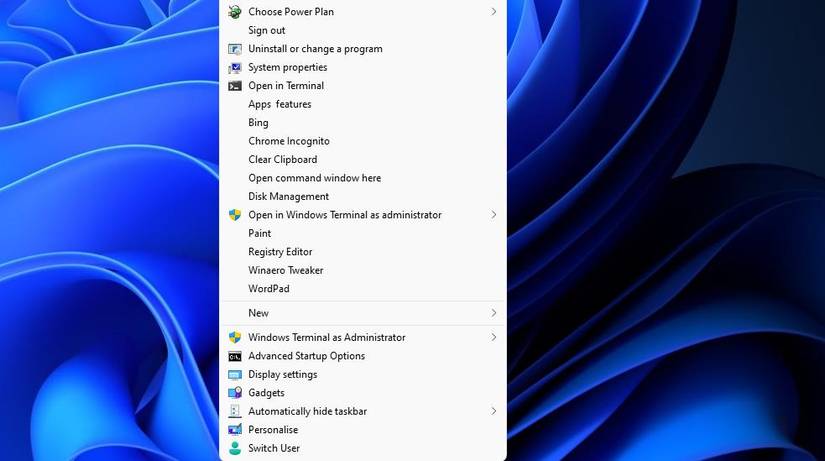Viewport: 825px width, 461px height.
Task: Expand the New submenu arrow
Action: pos(494,313)
